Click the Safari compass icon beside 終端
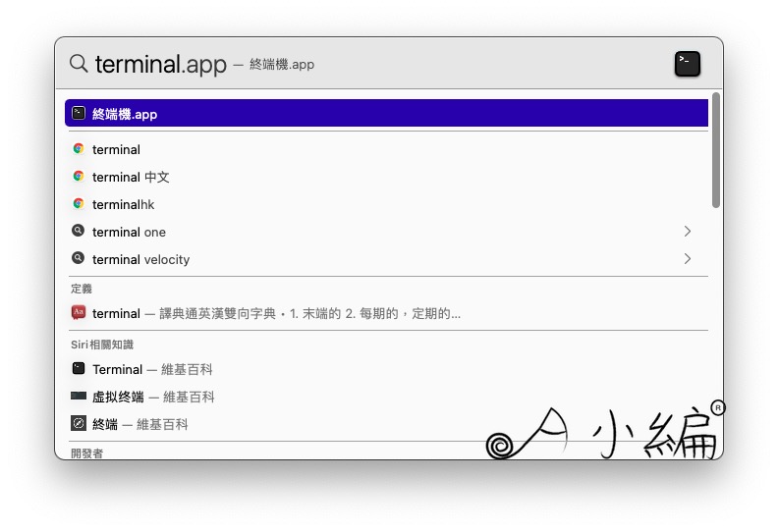Viewport: 778px width, 532px height. pos(79,423)
